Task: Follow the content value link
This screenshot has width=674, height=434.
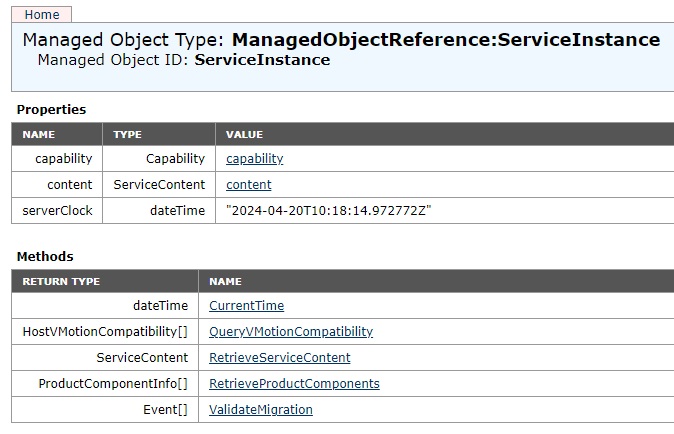Action: (x=248, y=185)
